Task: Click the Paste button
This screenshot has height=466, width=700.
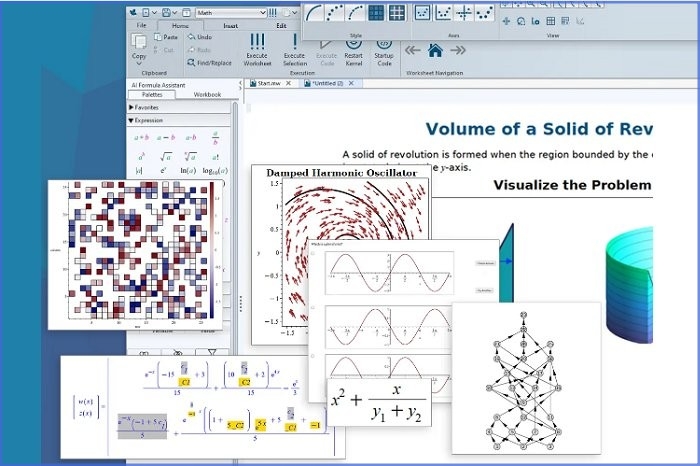Action: pyautogui.click(x=165, y=38)
